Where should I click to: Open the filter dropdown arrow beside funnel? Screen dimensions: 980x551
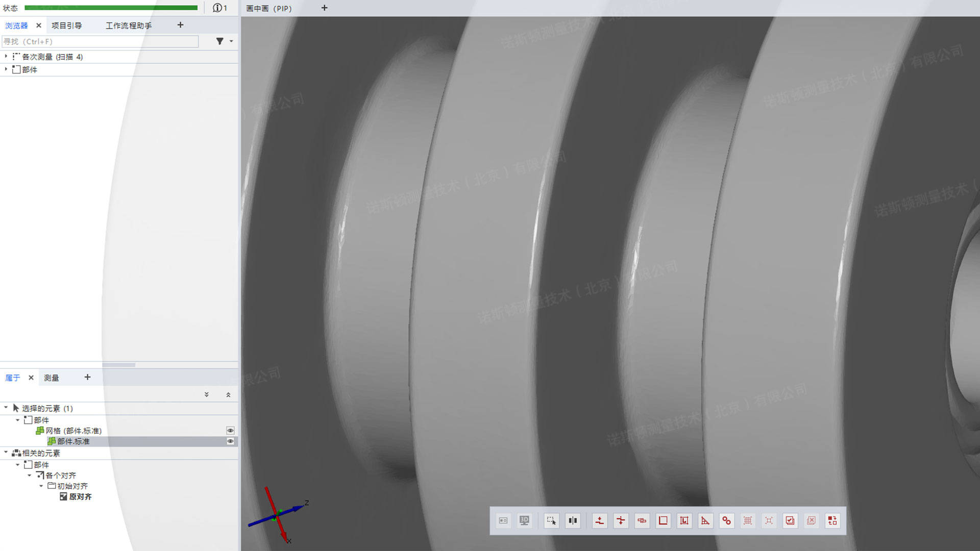231,41
